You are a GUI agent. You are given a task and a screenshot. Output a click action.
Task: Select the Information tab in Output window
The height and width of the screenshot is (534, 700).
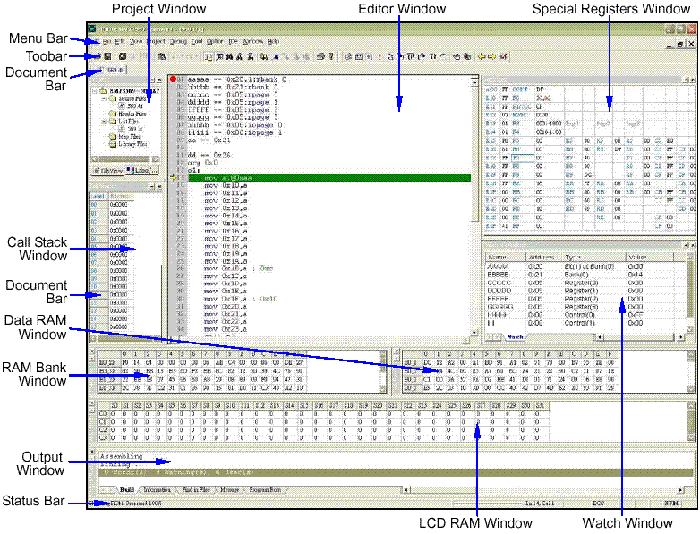tap(157, 490)
